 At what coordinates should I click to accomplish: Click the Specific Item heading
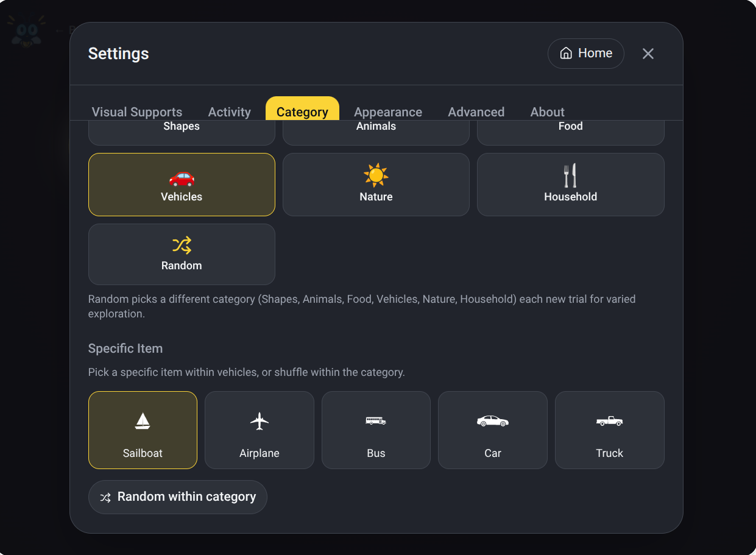[125, 348]
